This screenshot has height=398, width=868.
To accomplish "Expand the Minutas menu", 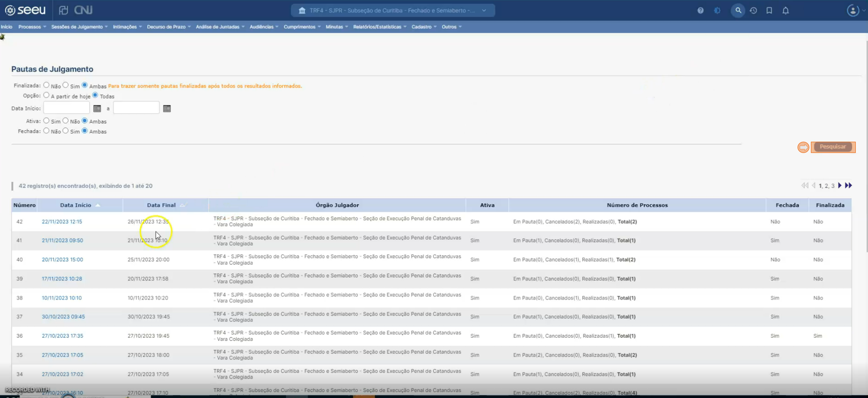I will (x=337, y=27).
